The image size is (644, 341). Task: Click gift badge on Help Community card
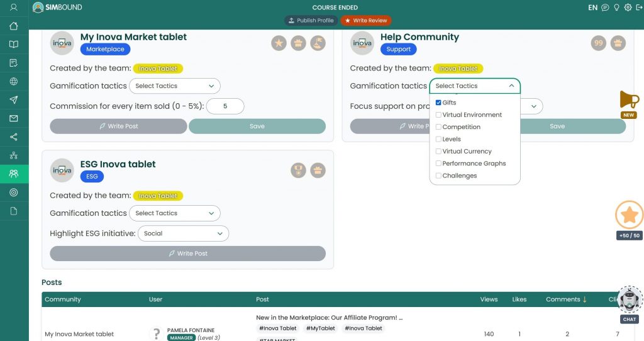pyautogui.click(x=618, y=43)
